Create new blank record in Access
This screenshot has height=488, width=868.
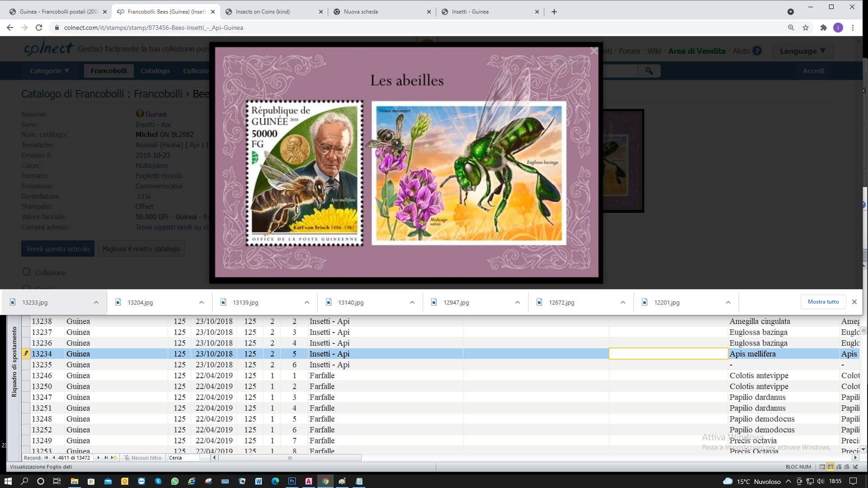[114, 458]
